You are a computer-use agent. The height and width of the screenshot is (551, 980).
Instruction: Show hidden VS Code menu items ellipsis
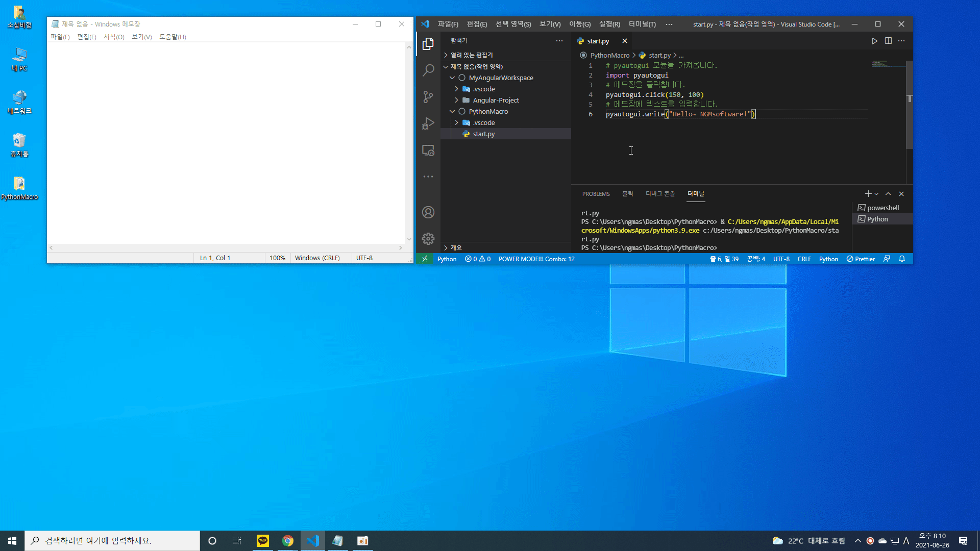(x=669, y=24)
